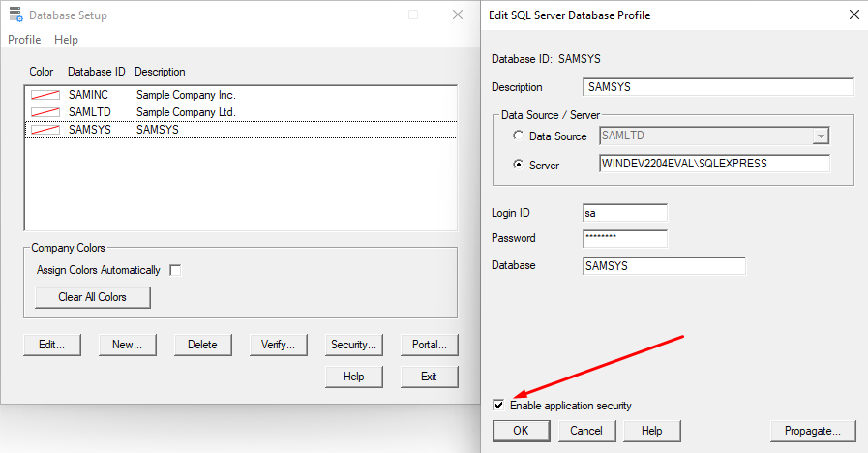
Task: Click the Edit... button
Action: pos(52,345)
